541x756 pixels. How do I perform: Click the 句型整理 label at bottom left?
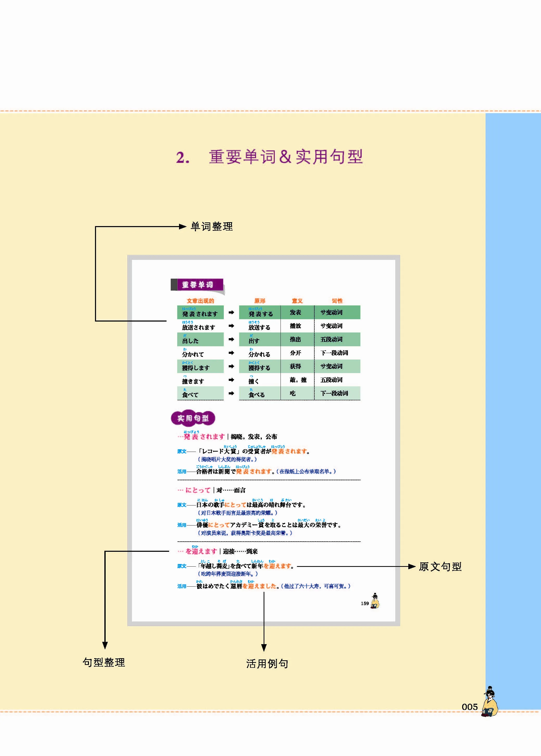point(104,662)
